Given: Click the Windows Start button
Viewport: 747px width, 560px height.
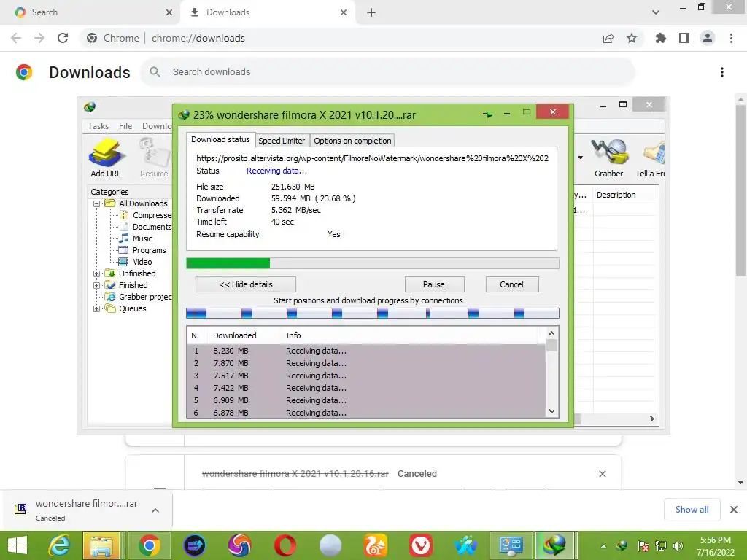Looking at the screenshot, I should click(18, 545).
